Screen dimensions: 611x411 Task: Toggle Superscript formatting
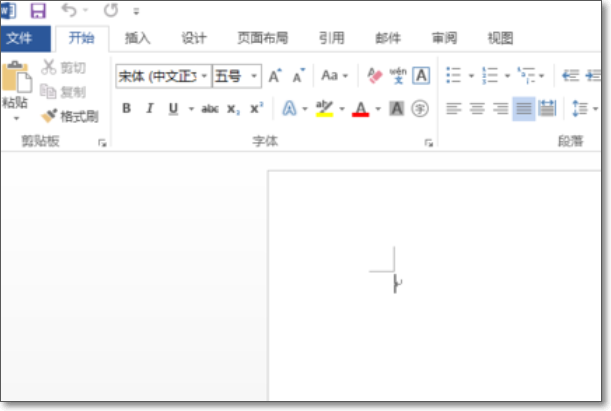256,108
